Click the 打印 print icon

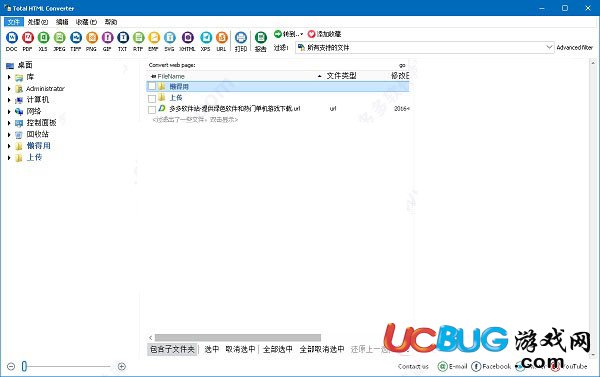pos(241,41)
